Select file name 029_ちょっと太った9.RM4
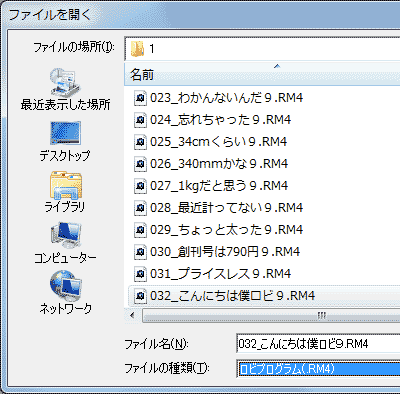Screen dimensions: 400x394 226,230
